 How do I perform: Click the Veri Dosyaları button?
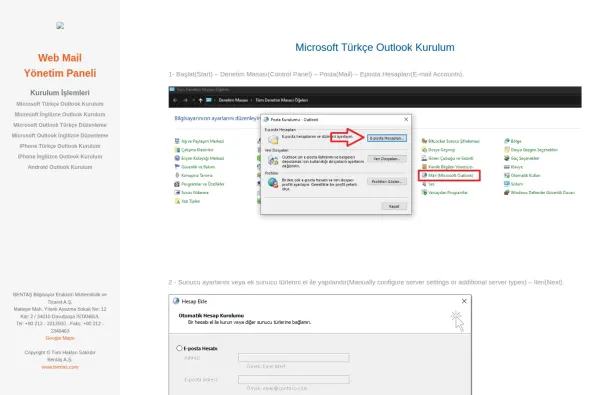click(x=386, y=158)
